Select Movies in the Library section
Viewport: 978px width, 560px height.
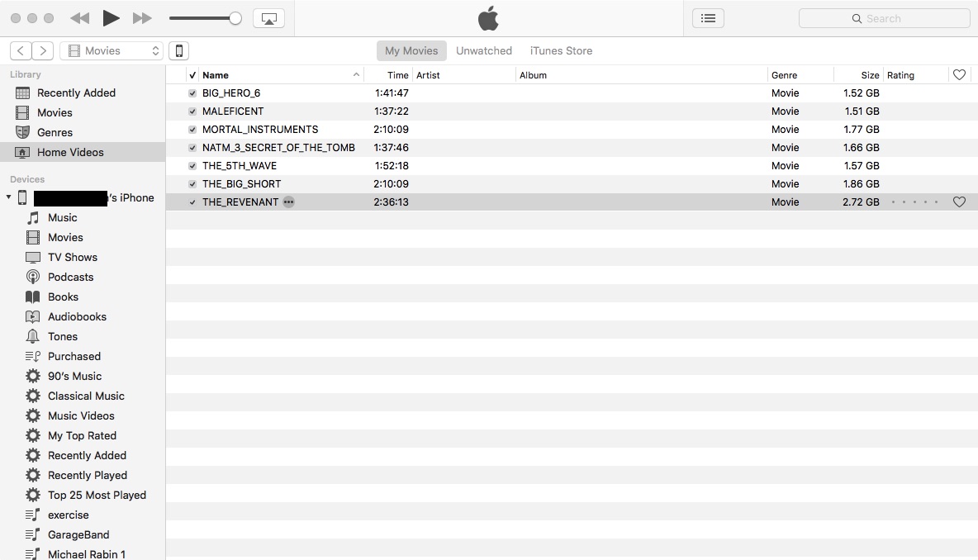(x=83, y=113)
